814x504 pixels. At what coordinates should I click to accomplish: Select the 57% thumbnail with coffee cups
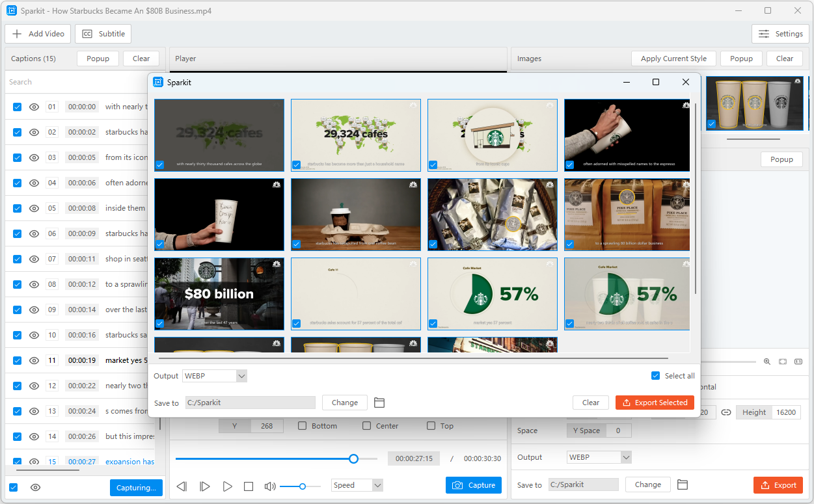[x=627, y=294]
